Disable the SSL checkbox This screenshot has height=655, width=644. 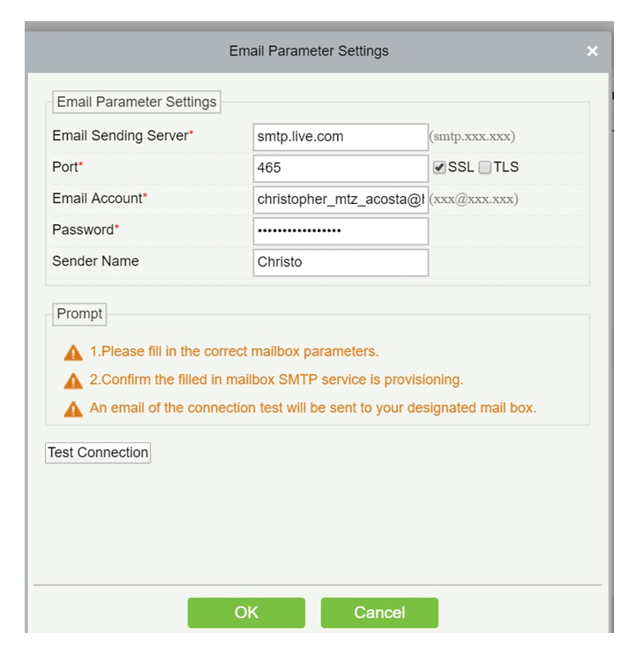(x=439, y=168)
